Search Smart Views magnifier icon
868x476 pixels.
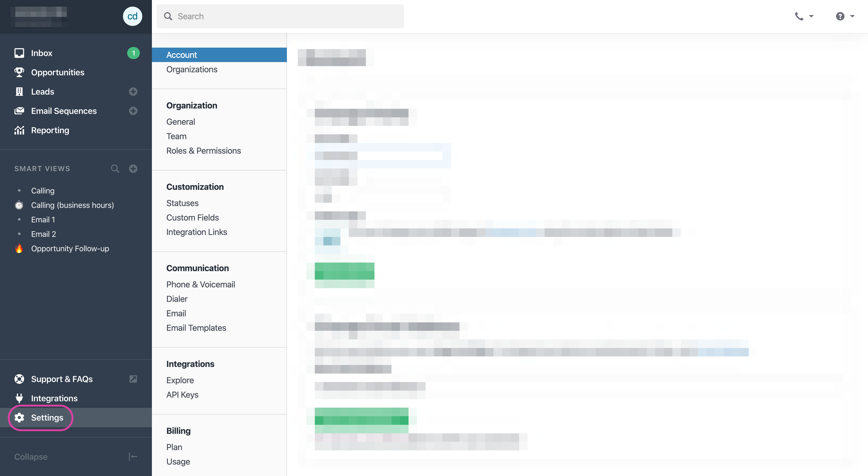115,168
